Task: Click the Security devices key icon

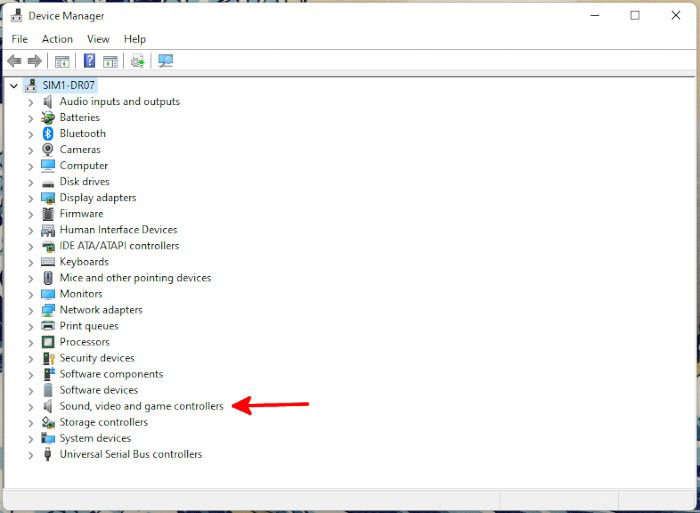Action: (48, 358)
